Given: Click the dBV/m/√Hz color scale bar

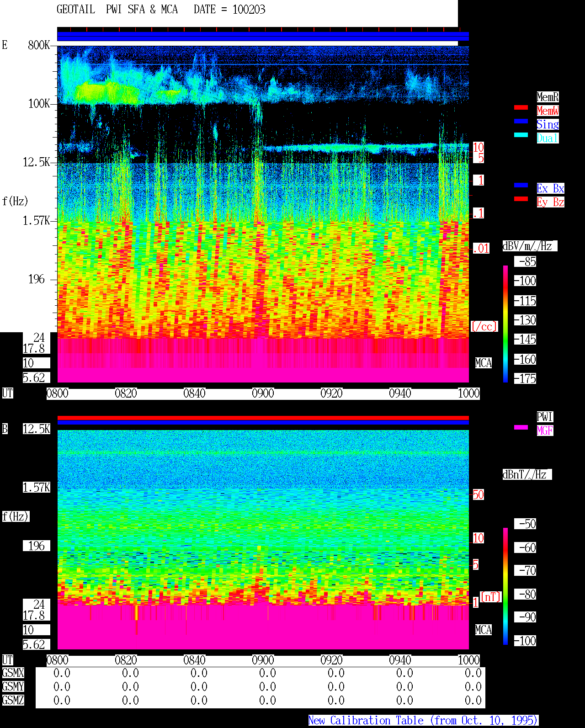Looking at the screenshot, I should [x=505, y=324].
